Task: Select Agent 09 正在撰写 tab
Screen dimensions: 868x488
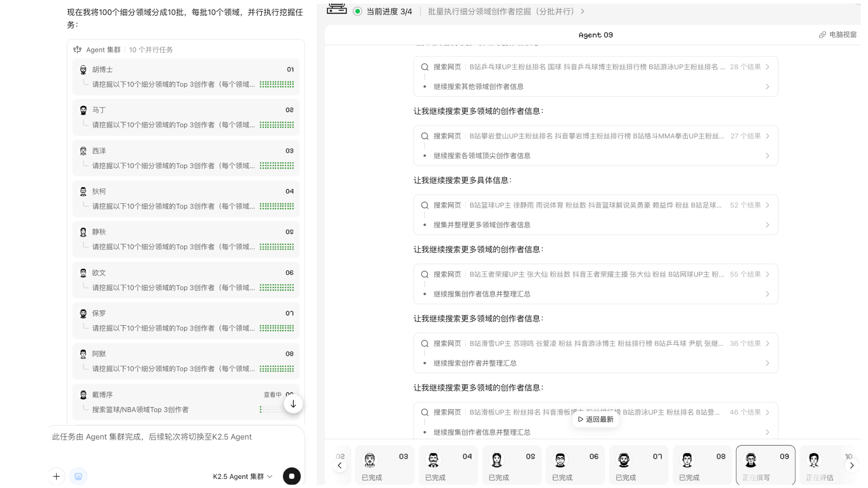Action: 765,465
